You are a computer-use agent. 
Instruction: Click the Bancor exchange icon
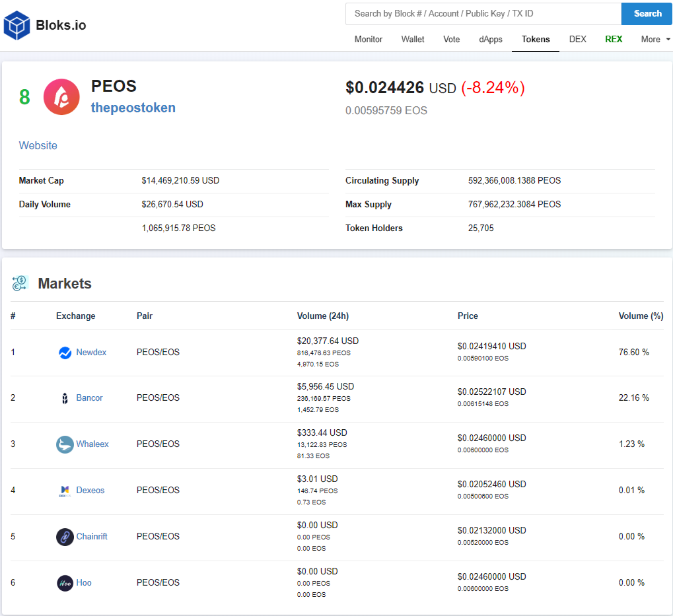click(x=65, y=398)
